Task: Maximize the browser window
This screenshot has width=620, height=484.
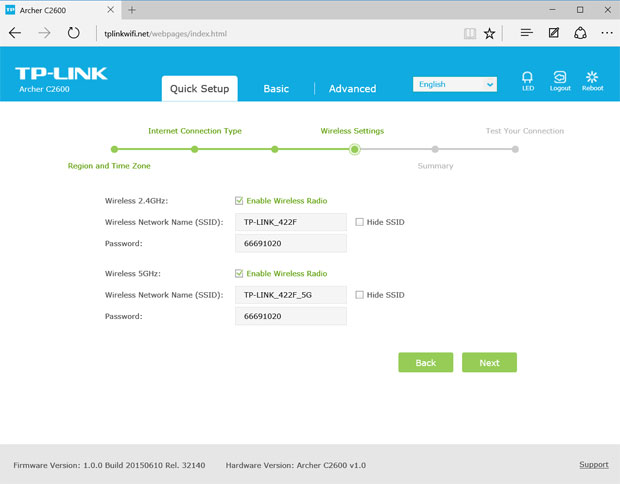Action: tap(580, 9)
